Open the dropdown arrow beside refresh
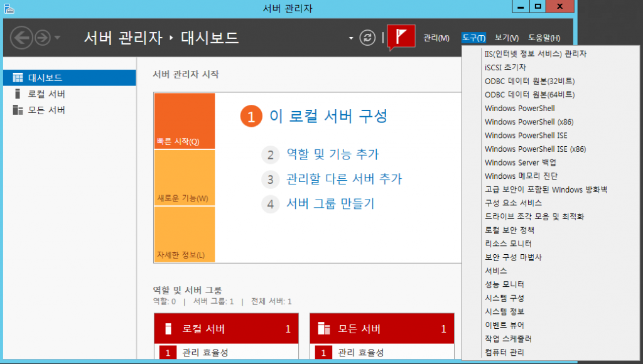 (351, 38)
